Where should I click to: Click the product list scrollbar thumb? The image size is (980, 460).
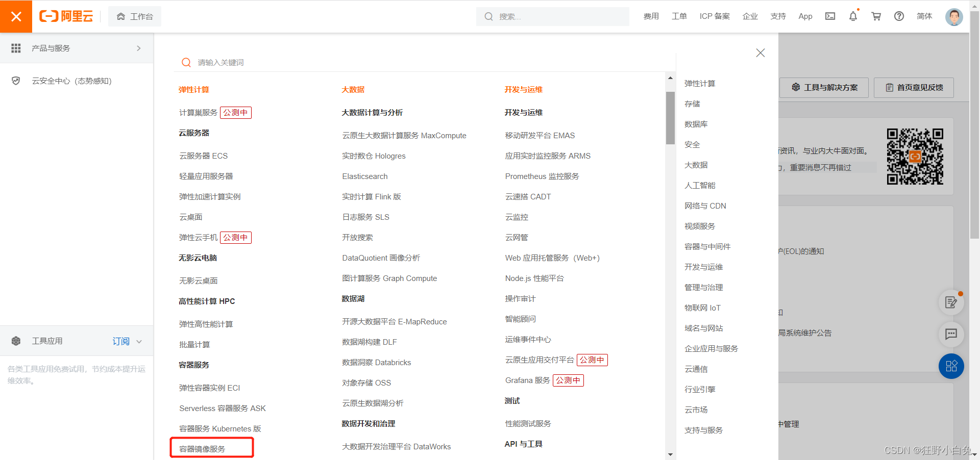tap(670, 118)
